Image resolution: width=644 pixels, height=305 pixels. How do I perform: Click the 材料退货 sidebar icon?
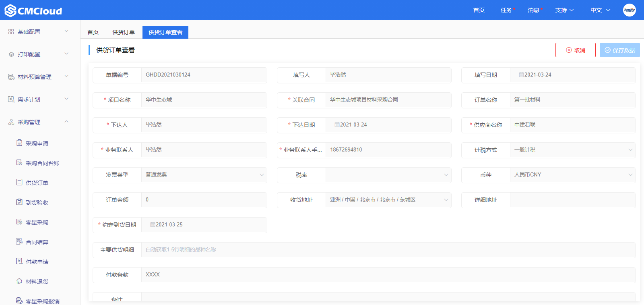point(19,281)
